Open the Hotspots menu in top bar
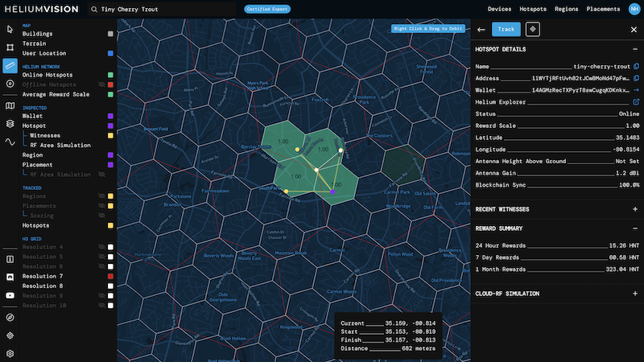 [533, 9]
